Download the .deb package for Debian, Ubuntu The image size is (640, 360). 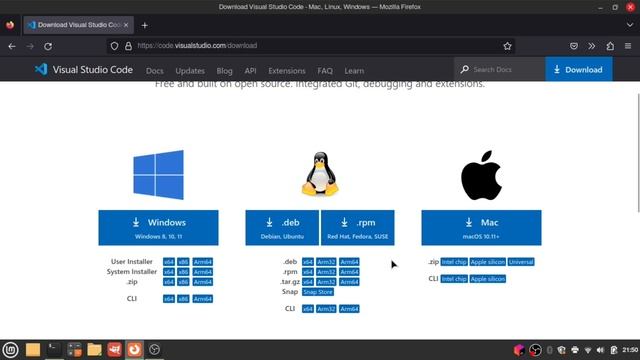282,228
